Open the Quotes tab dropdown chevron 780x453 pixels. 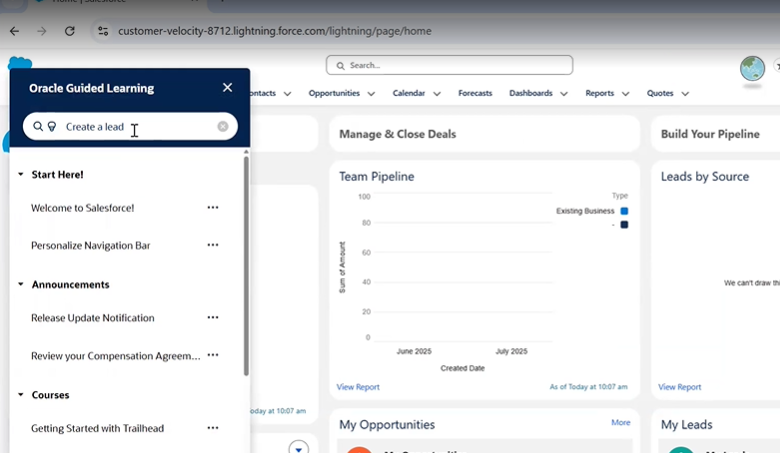[x=685, y=93]
